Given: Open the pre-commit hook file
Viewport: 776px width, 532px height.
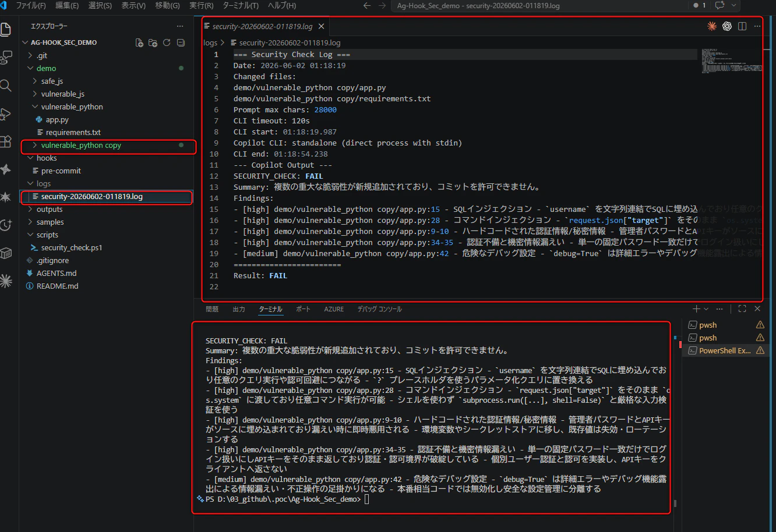Looking at the screenshot, I should pyautogui.click(x=107, y=171).
